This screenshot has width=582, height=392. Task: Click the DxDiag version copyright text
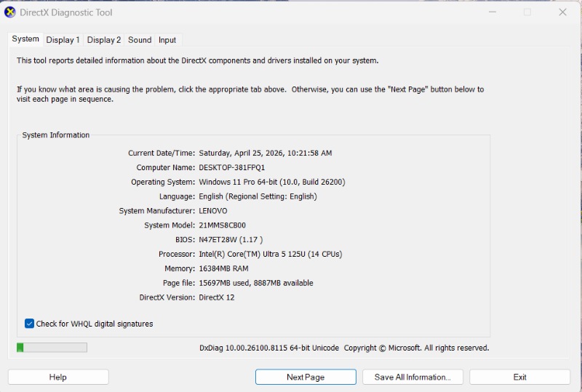click(343, 348)
